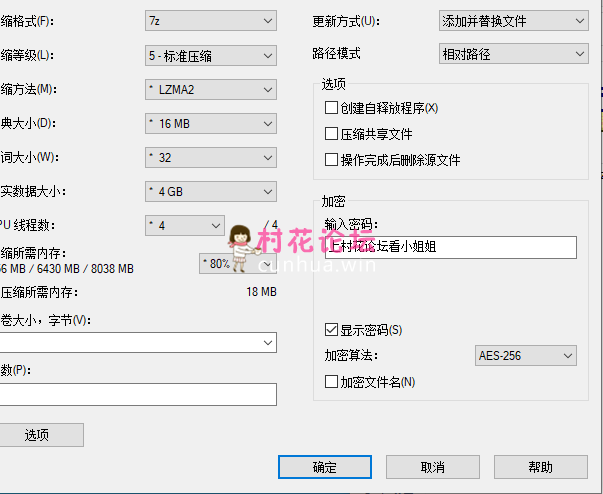Screen dimensions: 603x494
Task: Open the CPU threads dropdown
Action: coord(184,226)
